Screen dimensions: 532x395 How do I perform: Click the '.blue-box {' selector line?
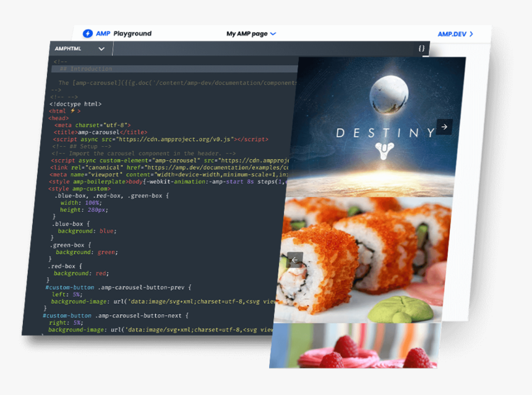(x=71, y=224)
